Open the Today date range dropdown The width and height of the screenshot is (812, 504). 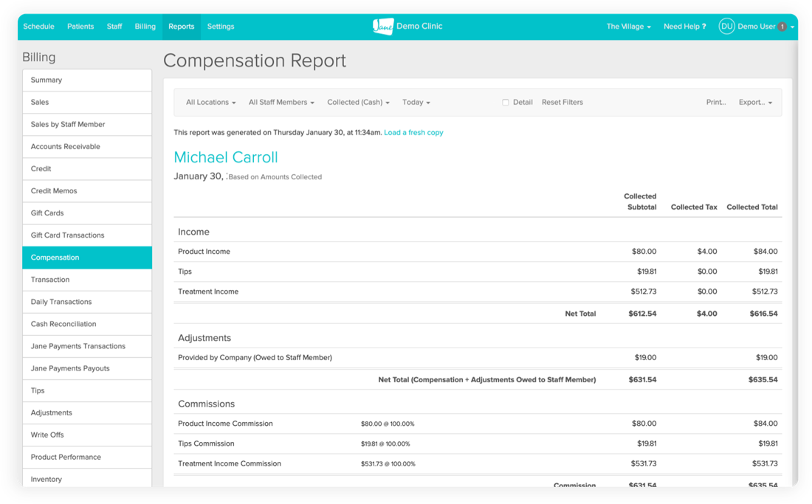click(x=416, y=103)
